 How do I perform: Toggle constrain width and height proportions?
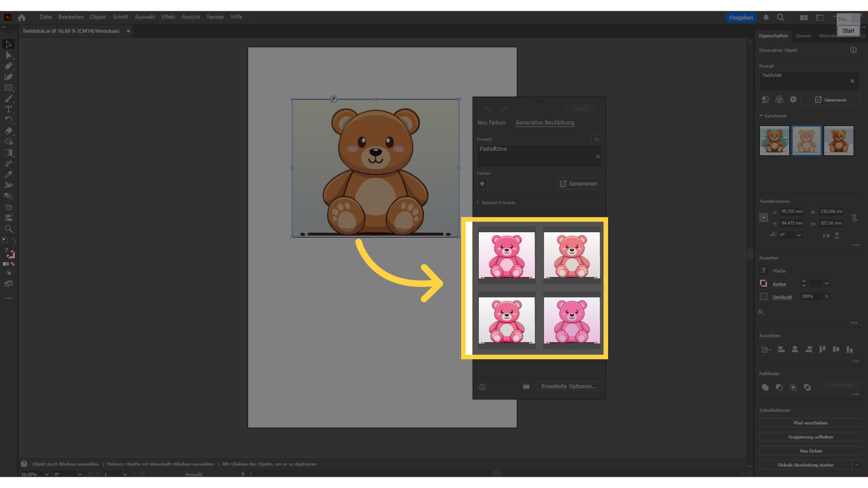tap(854, 218)
